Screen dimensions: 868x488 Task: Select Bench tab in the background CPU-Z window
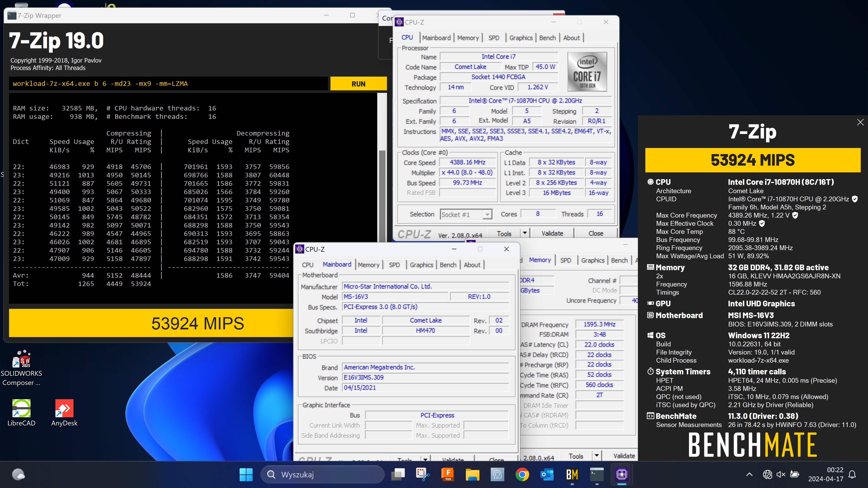(619, 260)
